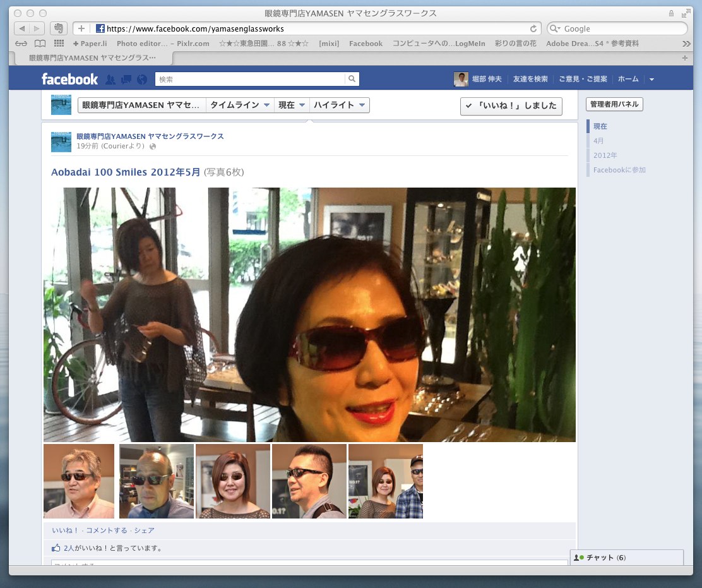Go forward with the Safari forward arrow
The image size is (702, 588).
(37, 28)
